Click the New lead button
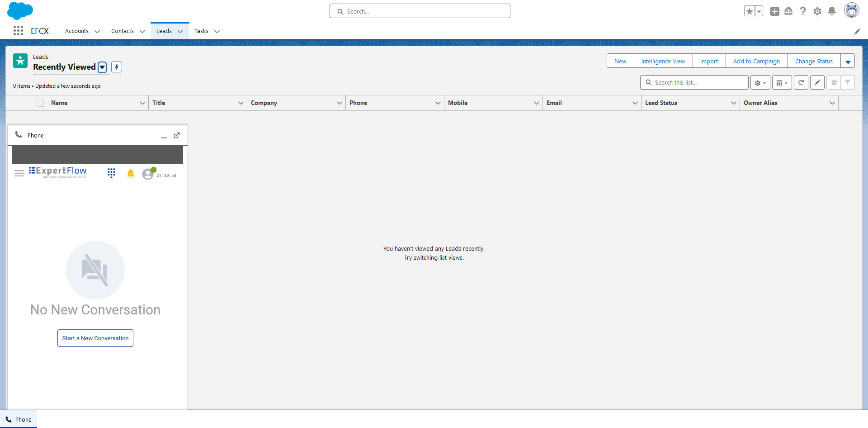This screenshot has width=868, height=428. [x=620, y=62]
